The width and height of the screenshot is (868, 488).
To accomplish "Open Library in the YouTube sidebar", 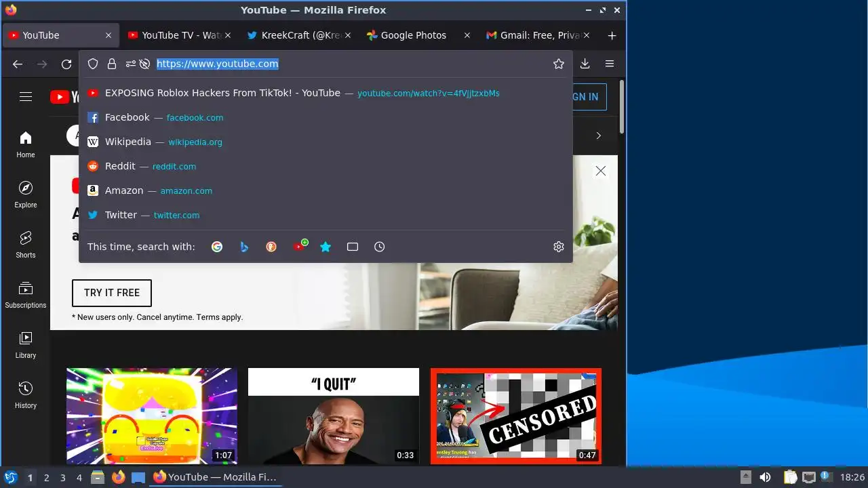I will click(26, 345).
